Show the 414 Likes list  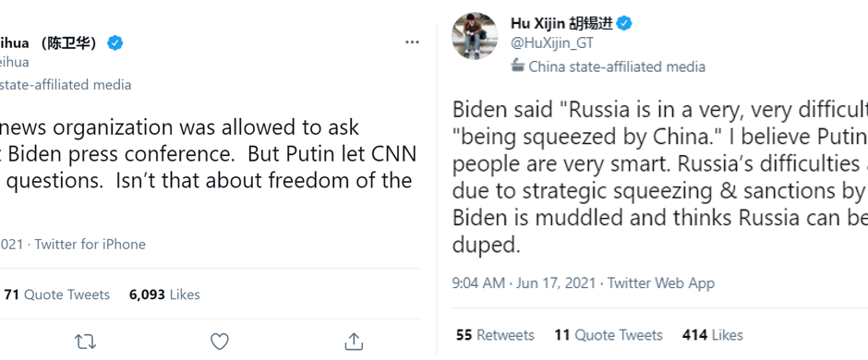click(x=713, y=335)
